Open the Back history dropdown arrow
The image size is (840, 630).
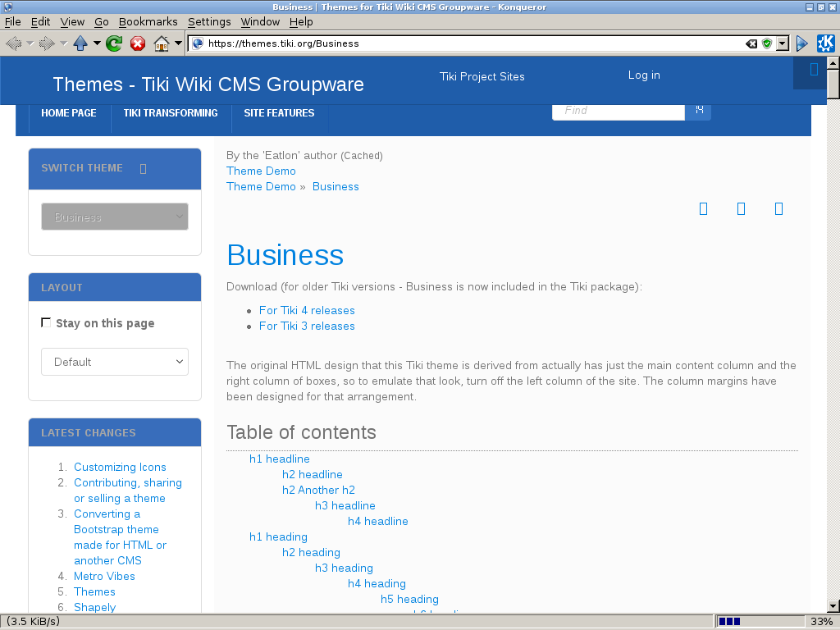(x=30, y=43)
